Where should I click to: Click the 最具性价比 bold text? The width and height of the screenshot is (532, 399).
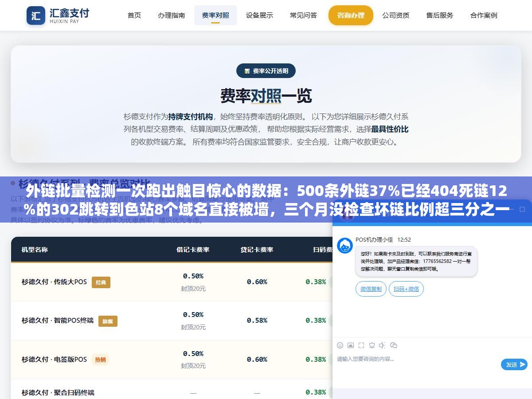390,129
